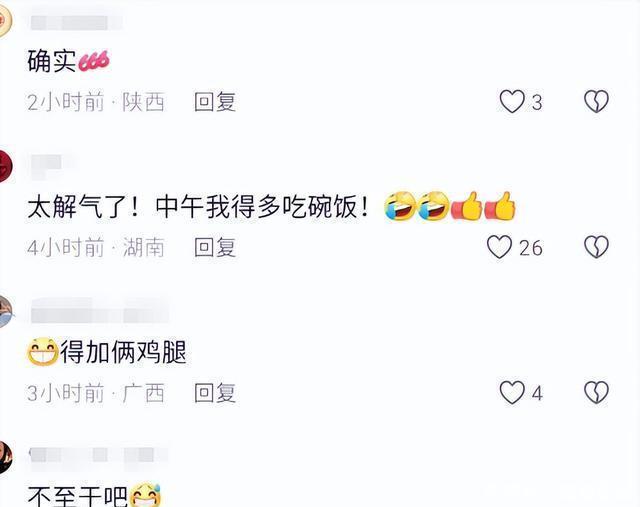Like the 确实 comment from 陕西

point(512,101)
